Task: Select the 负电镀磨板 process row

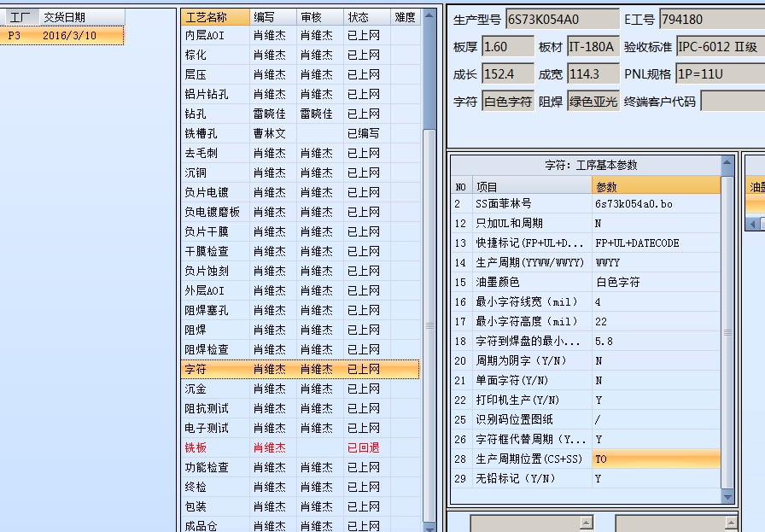Action: [x=300, y=212]
